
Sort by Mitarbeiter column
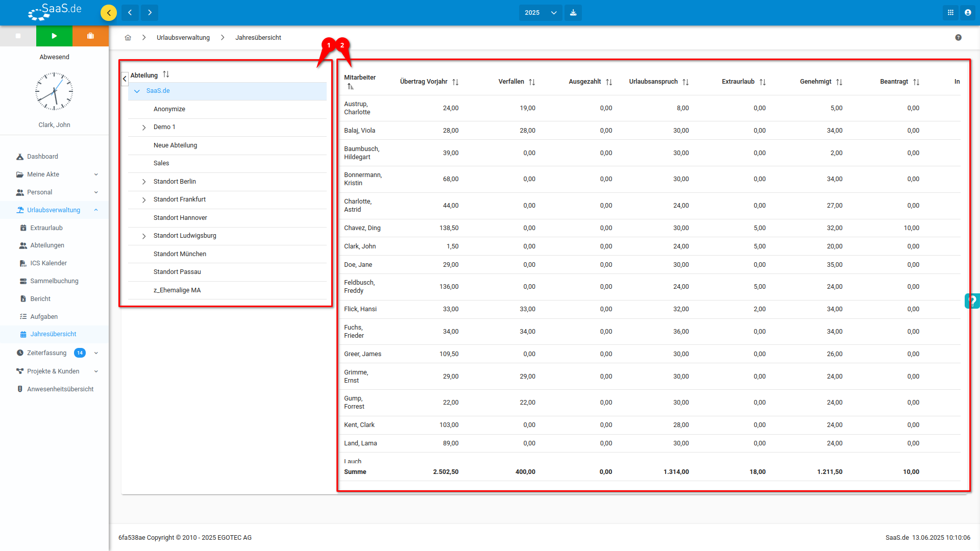point(351,87)
